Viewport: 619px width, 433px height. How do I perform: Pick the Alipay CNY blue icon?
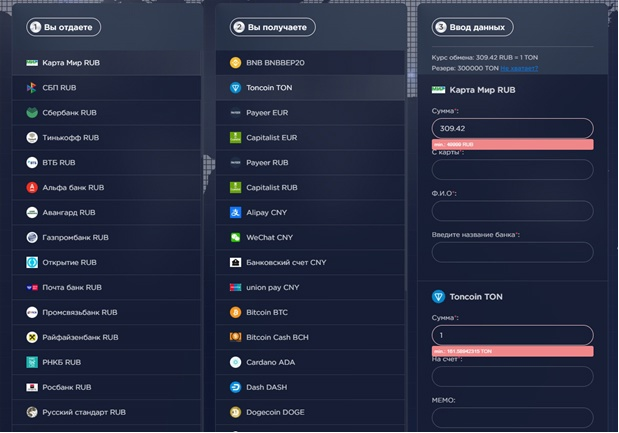[x=235, y=212]
